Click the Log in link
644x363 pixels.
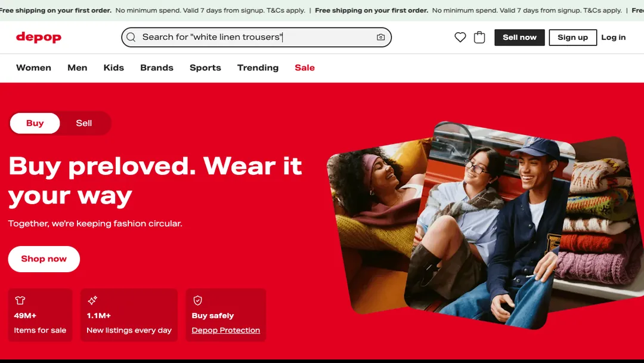pos(614,38)
